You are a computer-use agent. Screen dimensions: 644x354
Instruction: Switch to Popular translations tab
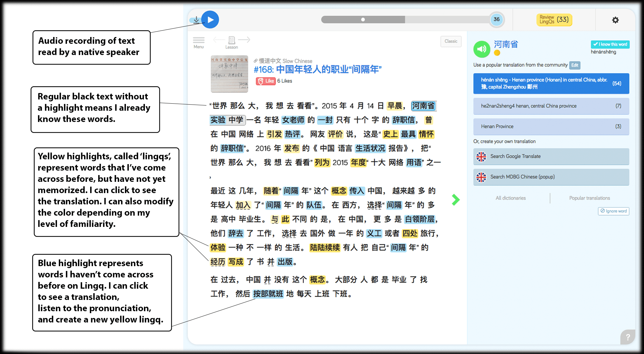(x=589, y=198)
